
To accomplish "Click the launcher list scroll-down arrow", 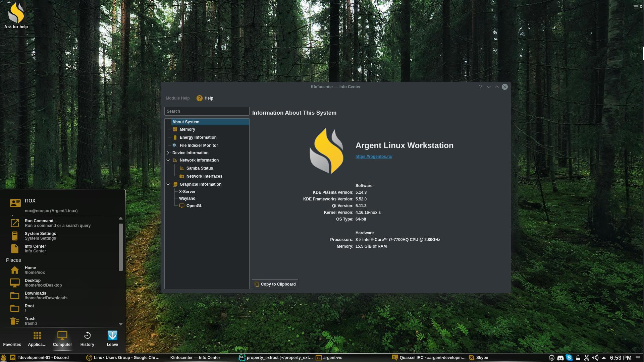I will pos(121,324).
